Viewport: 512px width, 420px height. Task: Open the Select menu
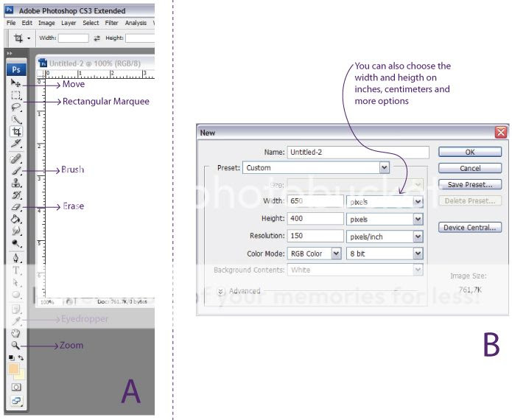pyautogui.click(x=91, y=23)
